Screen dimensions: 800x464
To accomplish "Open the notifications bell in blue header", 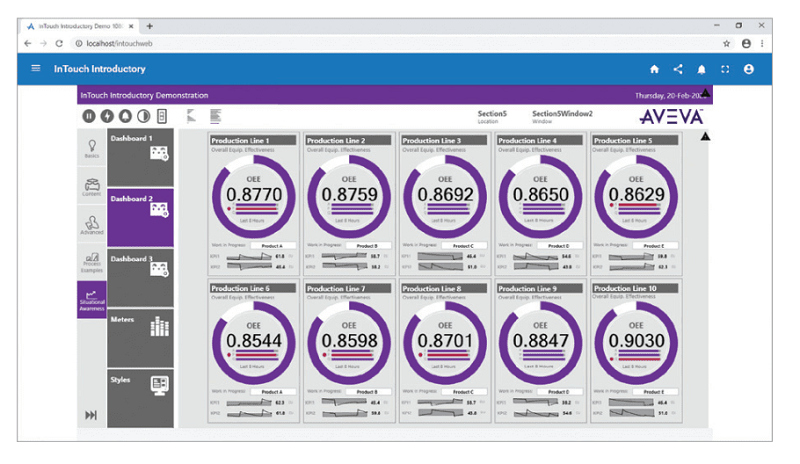I will (x=702, y=70).
